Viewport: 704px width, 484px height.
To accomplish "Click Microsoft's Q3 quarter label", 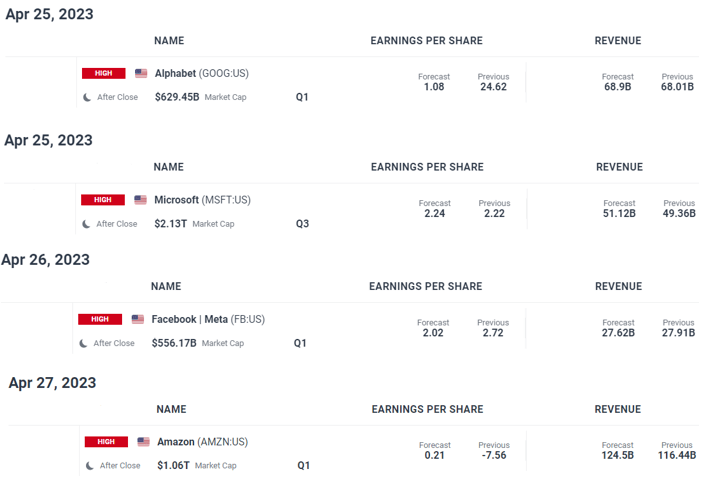I will click(302, 224).
